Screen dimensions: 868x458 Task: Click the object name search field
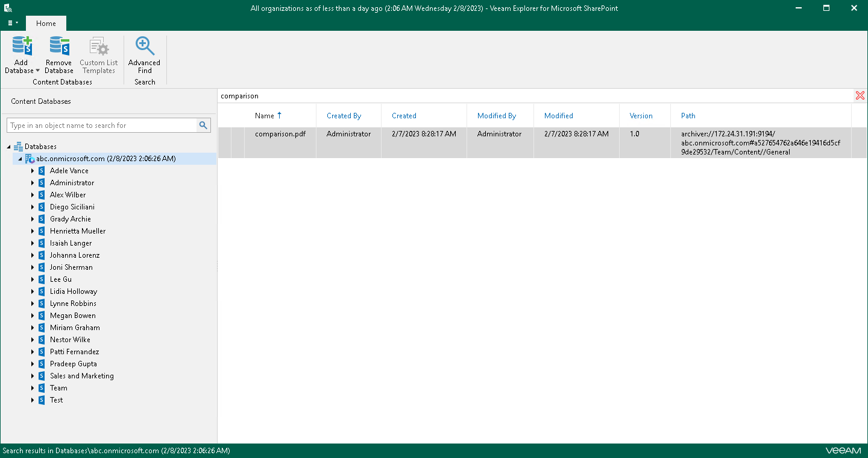pos(102,126)
